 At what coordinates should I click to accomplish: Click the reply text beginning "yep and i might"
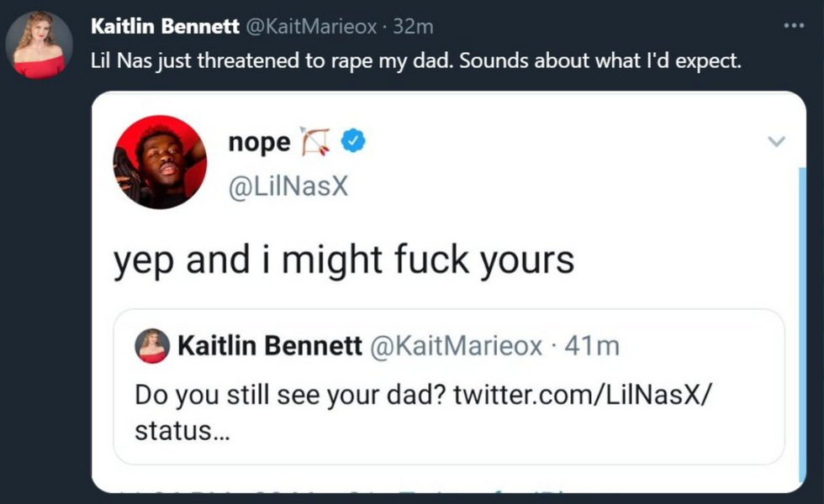click(344, 260)
